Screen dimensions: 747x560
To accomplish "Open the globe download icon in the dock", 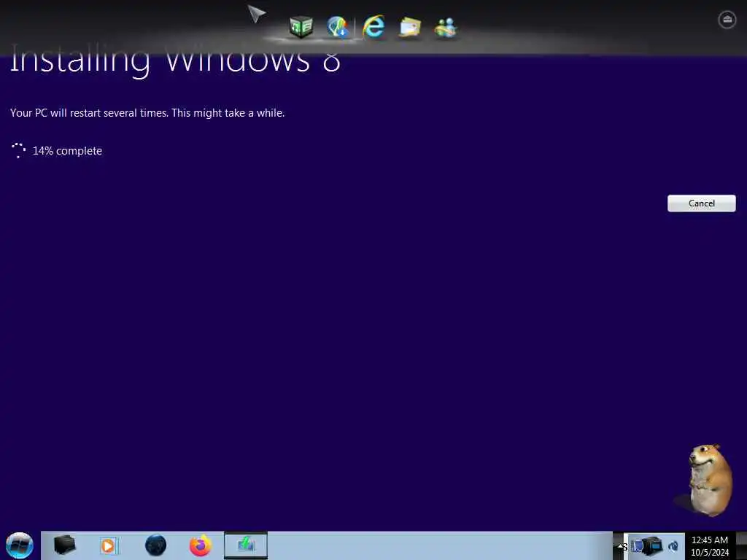I will click(338, 27).
